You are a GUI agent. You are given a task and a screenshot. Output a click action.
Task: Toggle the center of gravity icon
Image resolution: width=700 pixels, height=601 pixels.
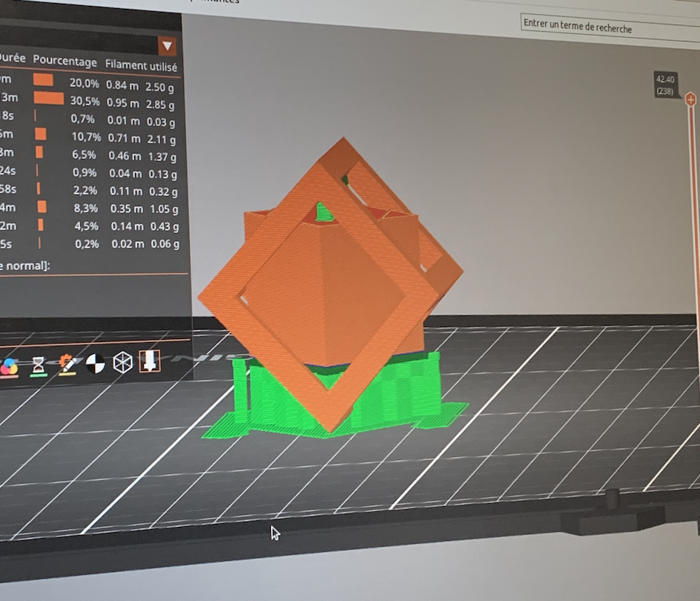(x=95, y=364)
